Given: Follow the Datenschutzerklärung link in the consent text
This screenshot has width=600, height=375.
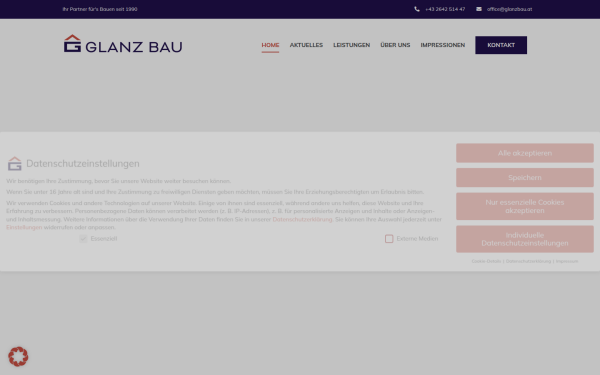Looking at the screenshot, I should point(302,219).
